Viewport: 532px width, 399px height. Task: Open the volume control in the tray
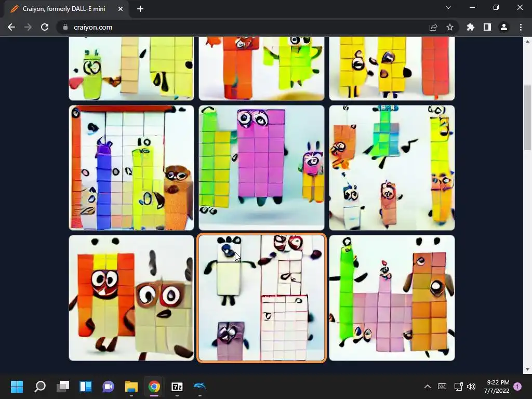pyautogui.click(x=471, y=387)
